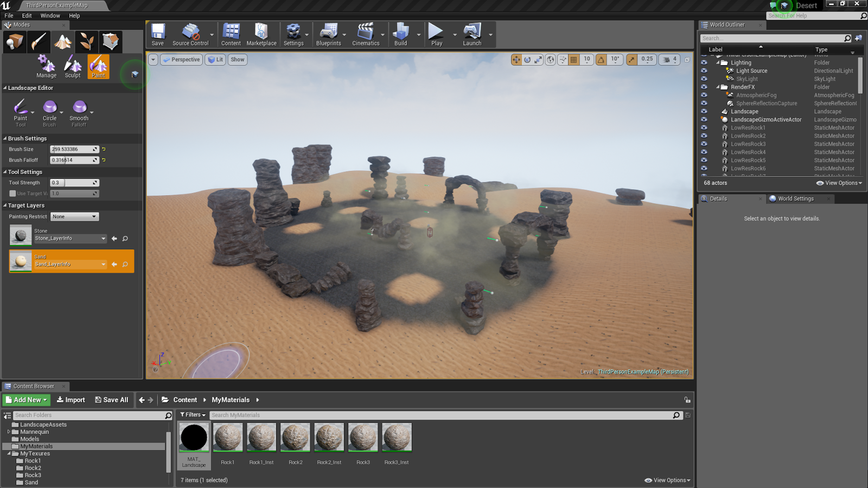Viewport: 868px width, 488px height.
Task: Expand the Mannequin folder in tree
Action: tap(9, 432)
